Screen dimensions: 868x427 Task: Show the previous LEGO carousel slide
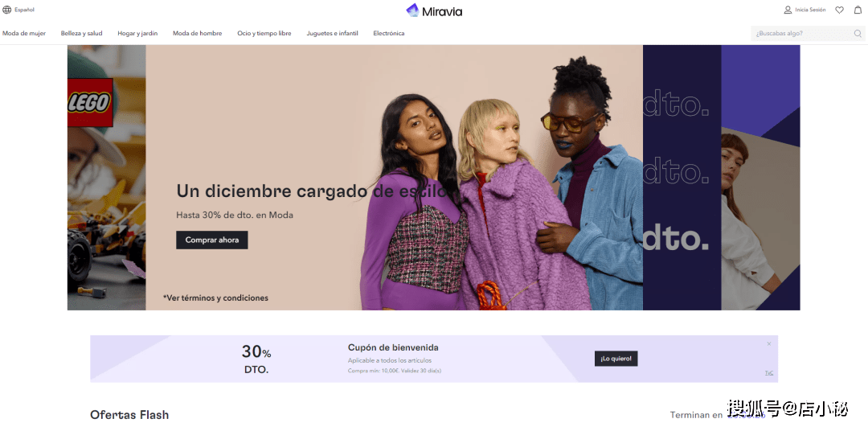tap(106, 177)
